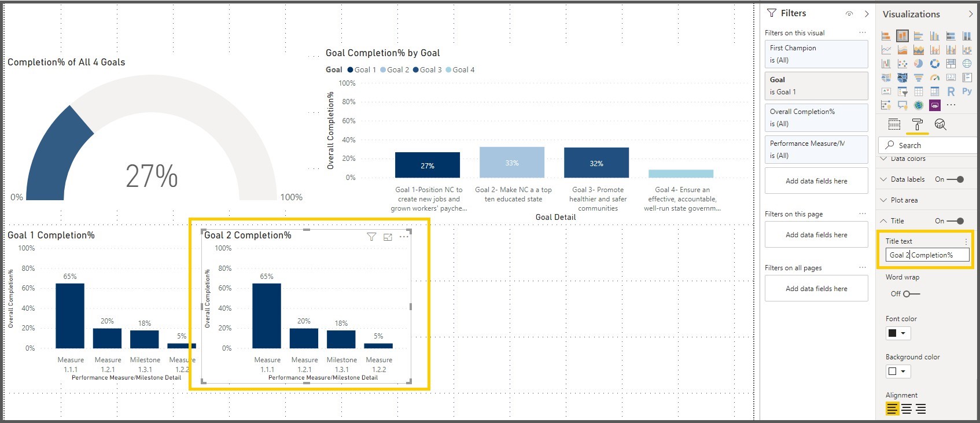Choose the Stacked area chart visual
The height and width of the screenshot is (423, 980).
(919, 50)
